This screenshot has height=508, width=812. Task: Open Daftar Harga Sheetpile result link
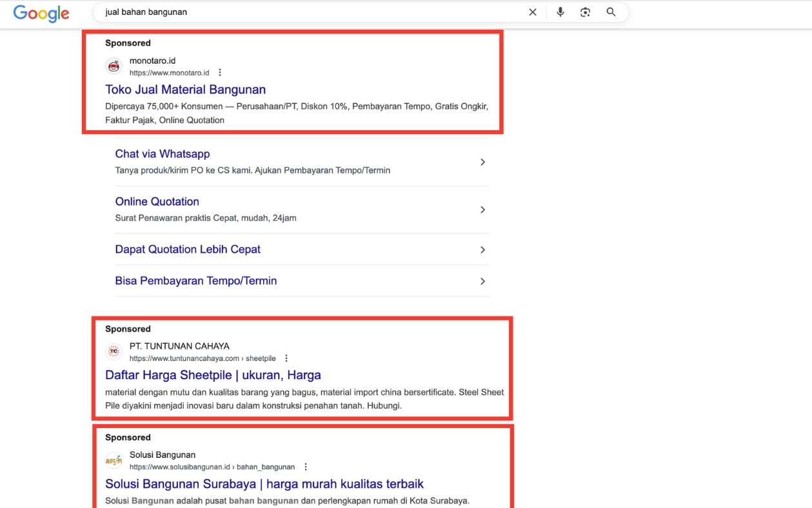[x=213, y=375]
